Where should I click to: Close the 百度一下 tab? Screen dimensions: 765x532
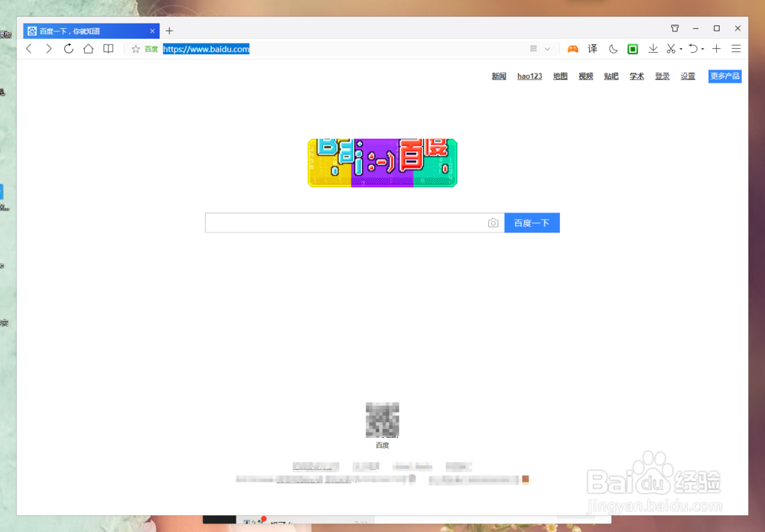click(152, 31)
